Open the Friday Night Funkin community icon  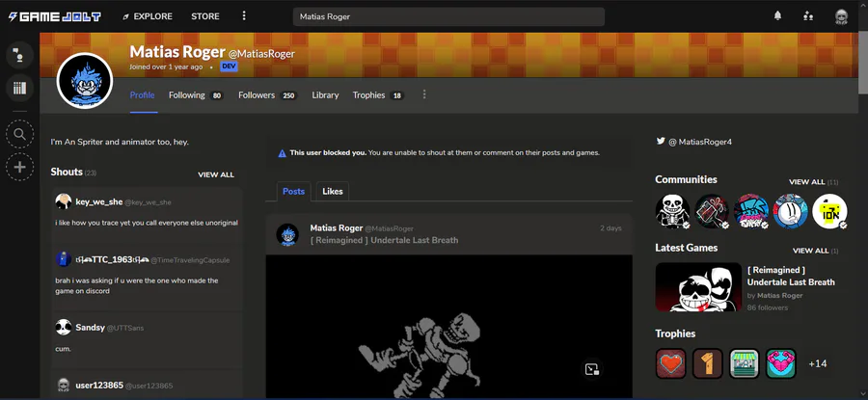coord(751,211)
